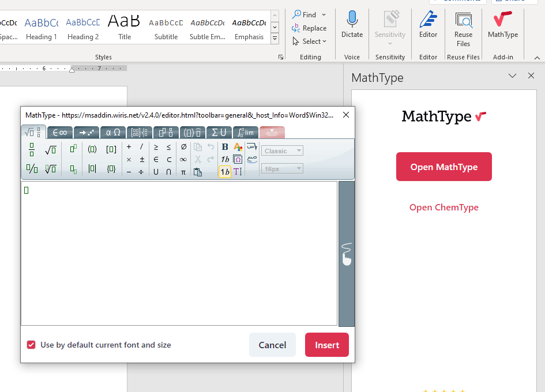Insert subscript template
The height and width of the screenshot is (392, 545).
tap(73, 169)
